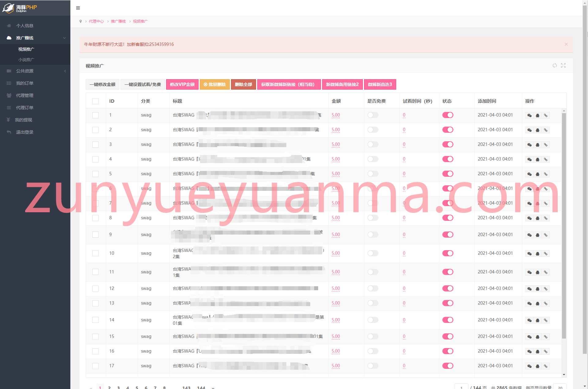Toggle the status switch for ID 4
This screenshot has height=389, width=588.
pyautogui.click(x=448, y=158)
